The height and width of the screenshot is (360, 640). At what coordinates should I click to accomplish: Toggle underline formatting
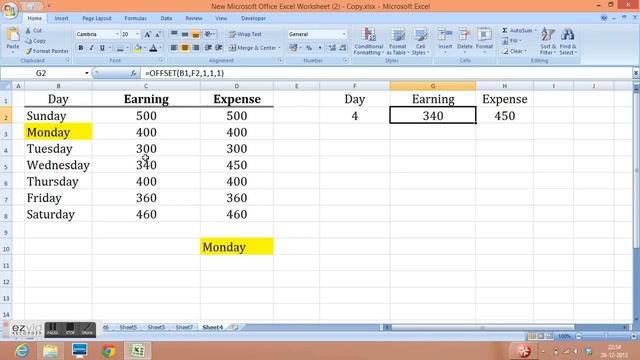(102, 48)
